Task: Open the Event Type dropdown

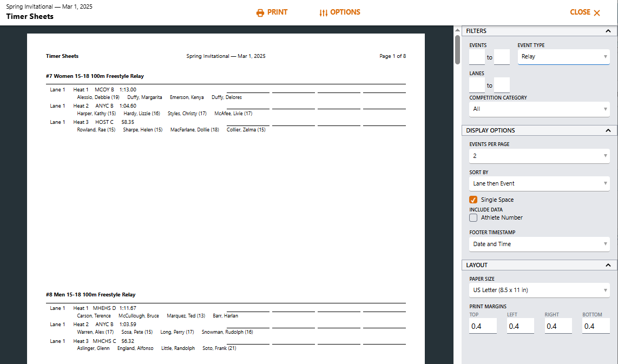Action: 563,57
